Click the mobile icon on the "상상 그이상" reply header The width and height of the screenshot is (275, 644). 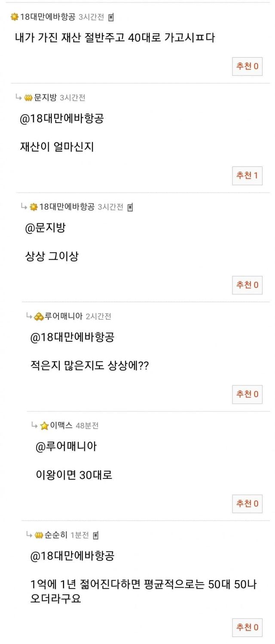click(130, 207)
